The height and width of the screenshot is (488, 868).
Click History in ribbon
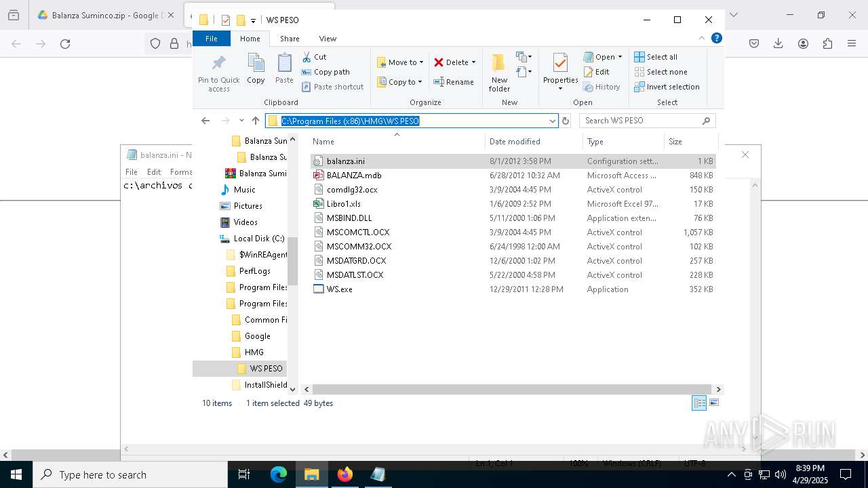tap(602, 87)
